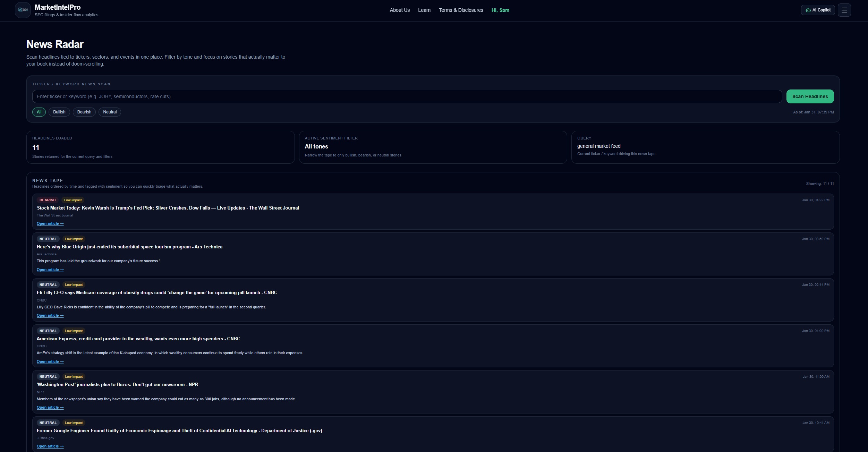Go to the Learn section

pyautogui.click(x=424, y=10)
